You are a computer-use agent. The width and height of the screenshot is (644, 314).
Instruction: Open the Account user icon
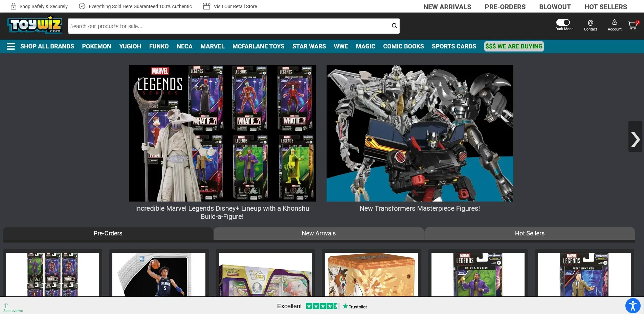pyautogui.click(x=614, y=22)
